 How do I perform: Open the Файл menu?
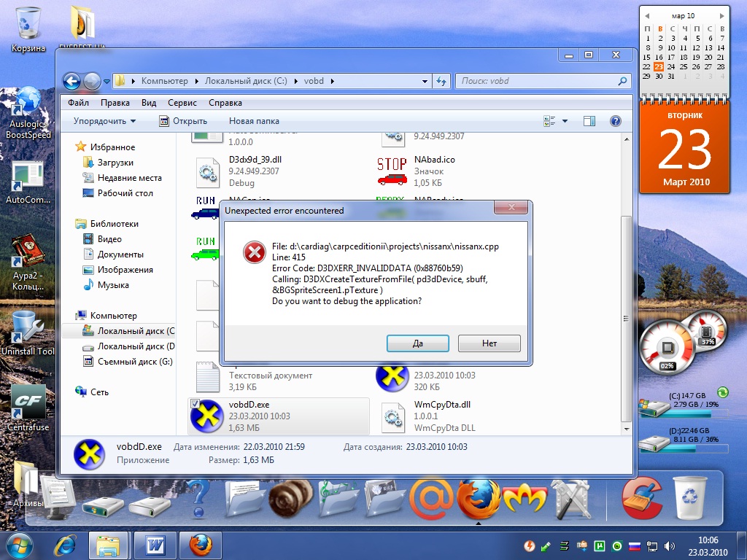(x=78, y=103)
